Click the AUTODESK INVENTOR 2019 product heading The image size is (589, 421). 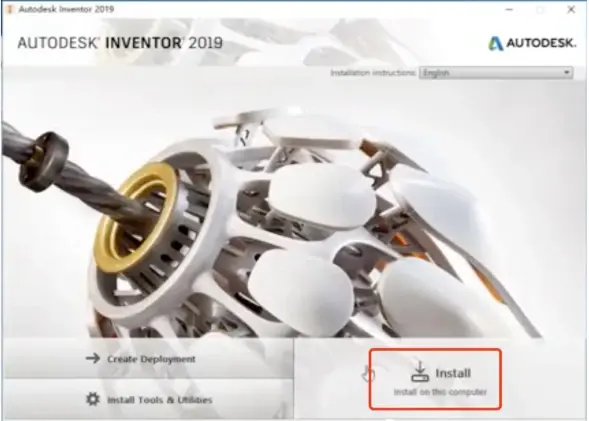point(120,43)
